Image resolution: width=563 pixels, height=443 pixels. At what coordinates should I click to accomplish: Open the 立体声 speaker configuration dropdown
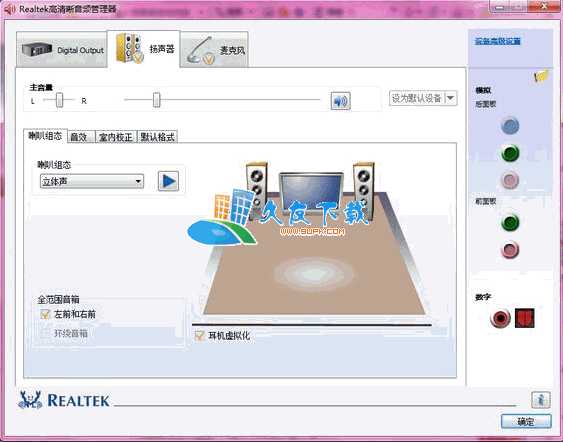[x=92, y=181]
